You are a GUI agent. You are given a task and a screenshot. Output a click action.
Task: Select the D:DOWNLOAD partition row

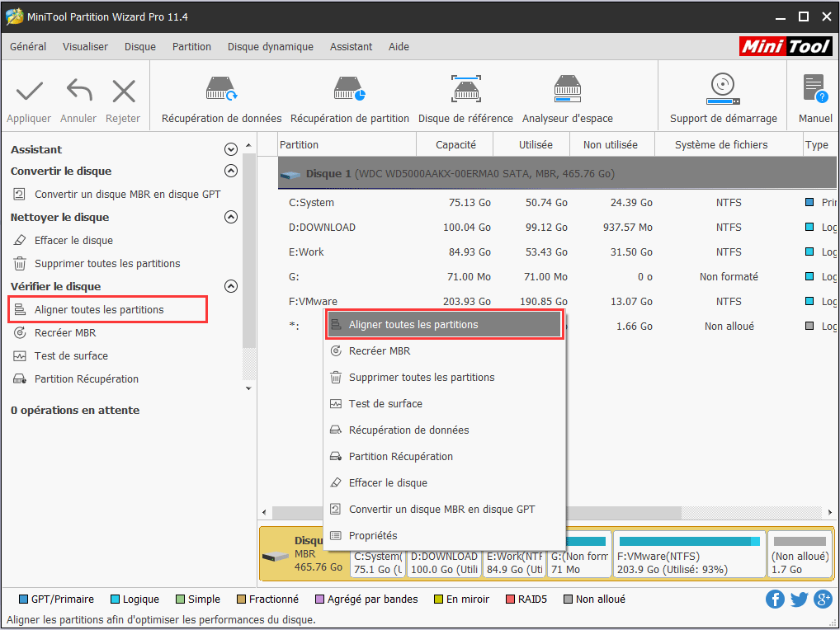pos(557,227)
